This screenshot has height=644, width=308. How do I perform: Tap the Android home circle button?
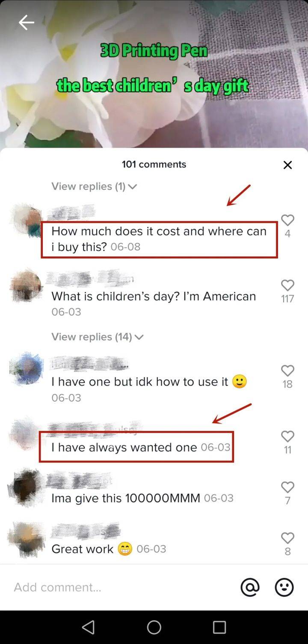154,627
